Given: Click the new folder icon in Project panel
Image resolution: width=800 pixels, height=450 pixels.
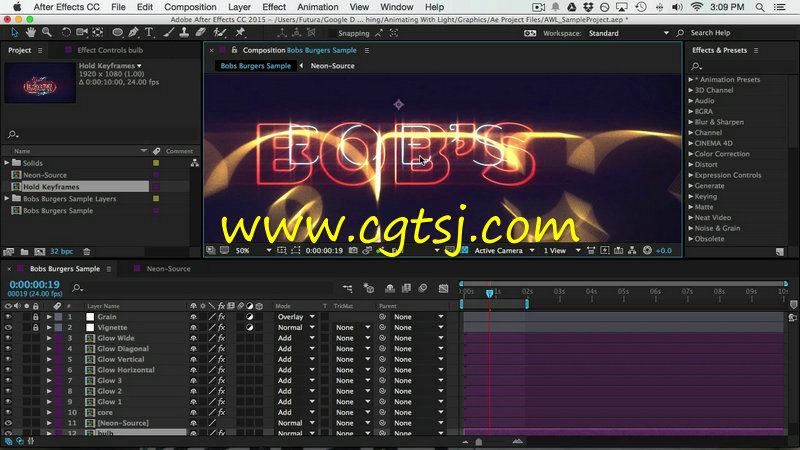Looking at the screenshot, I should pos(24,252).
